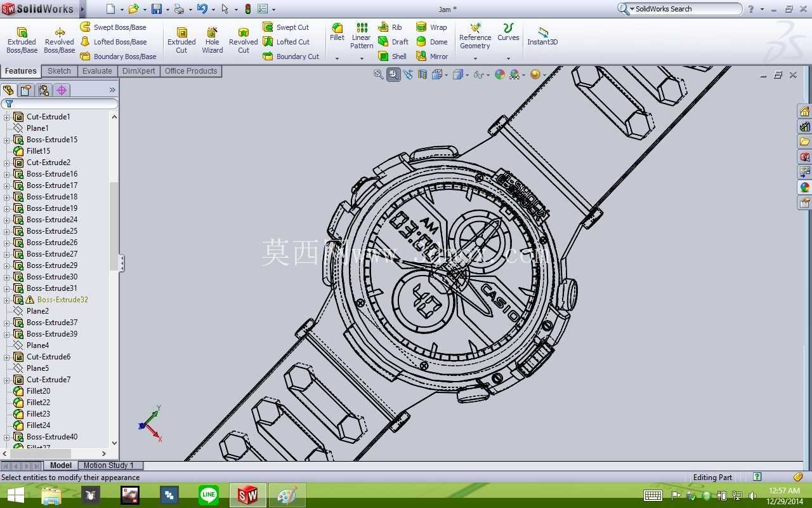The width and height of the screenshot is (812, 508).
Task: Select the Wrap tool
Action: pos(431,27)
